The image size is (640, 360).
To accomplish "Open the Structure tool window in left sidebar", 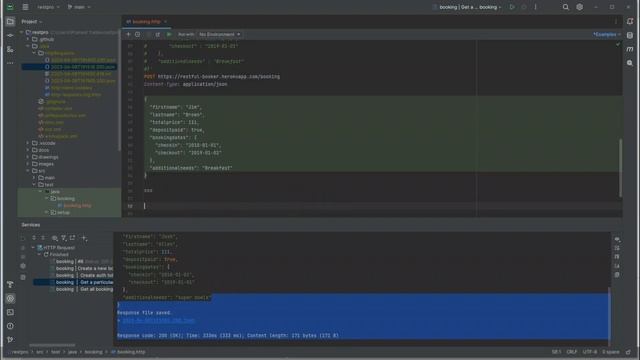I will click(10, 49).
